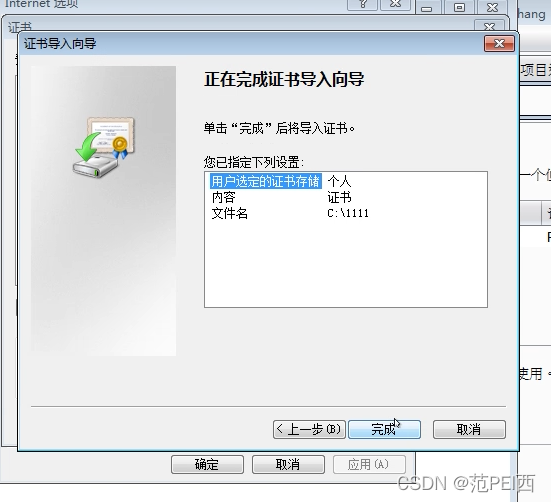Cancel the certificate import wizard with 取消

[469, 429]
